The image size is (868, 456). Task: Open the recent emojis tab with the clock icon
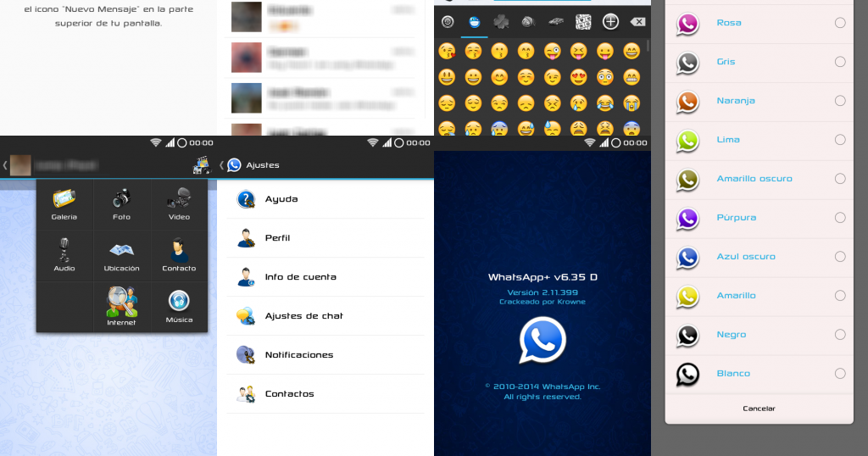(x=448, y=21)
